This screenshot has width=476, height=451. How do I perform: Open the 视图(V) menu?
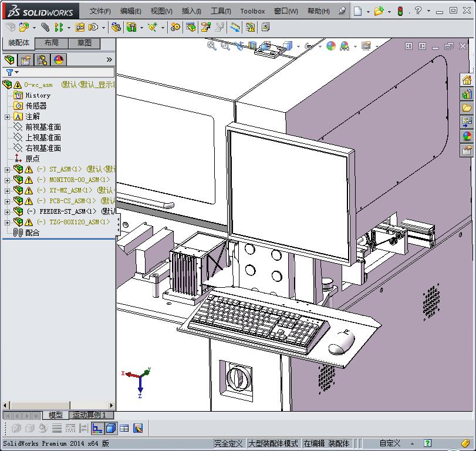tap(161, 11)
